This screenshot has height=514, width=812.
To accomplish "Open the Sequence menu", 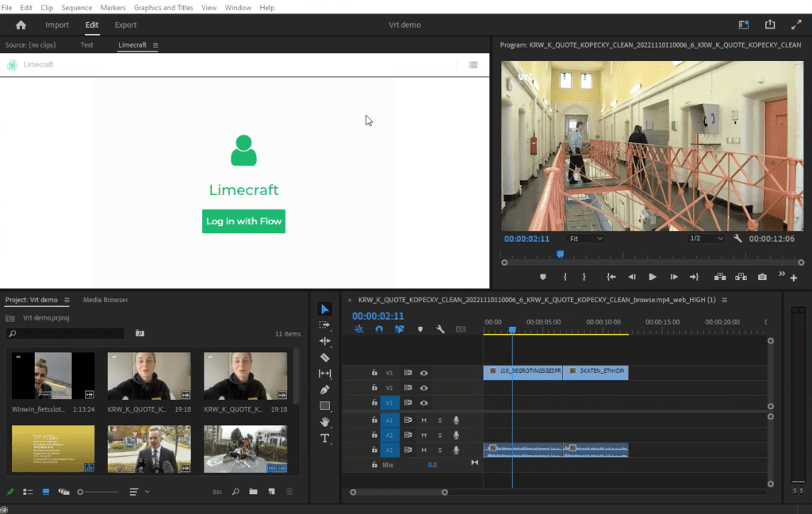I will (x=77, y=7).
